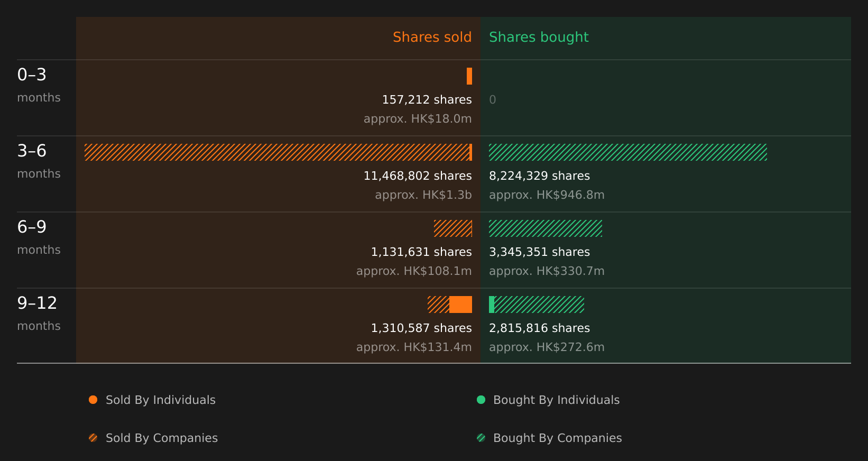The image size is (868, 461).
Task: Select the 'Bought By Individuals' legend label
Action: click(557, 400)
